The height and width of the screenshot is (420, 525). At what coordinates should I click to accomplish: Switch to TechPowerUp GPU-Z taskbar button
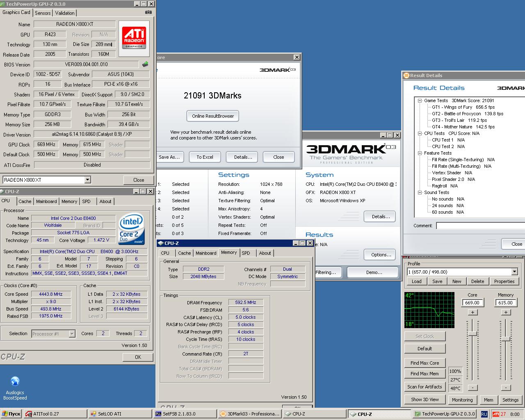coord(445,414)
